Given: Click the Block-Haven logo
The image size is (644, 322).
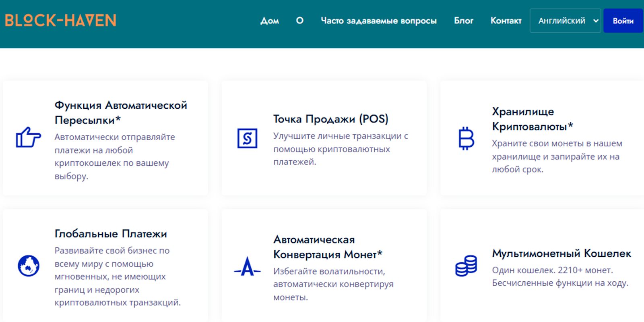Looking at the screenshot, I should click(x=60, y=20).
